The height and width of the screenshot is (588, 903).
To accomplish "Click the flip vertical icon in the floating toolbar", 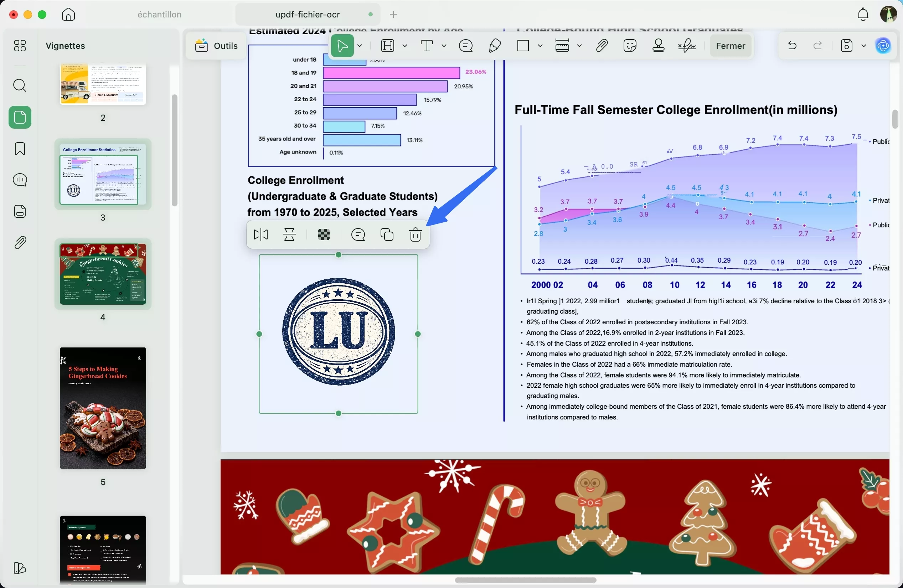I will 289,235.
